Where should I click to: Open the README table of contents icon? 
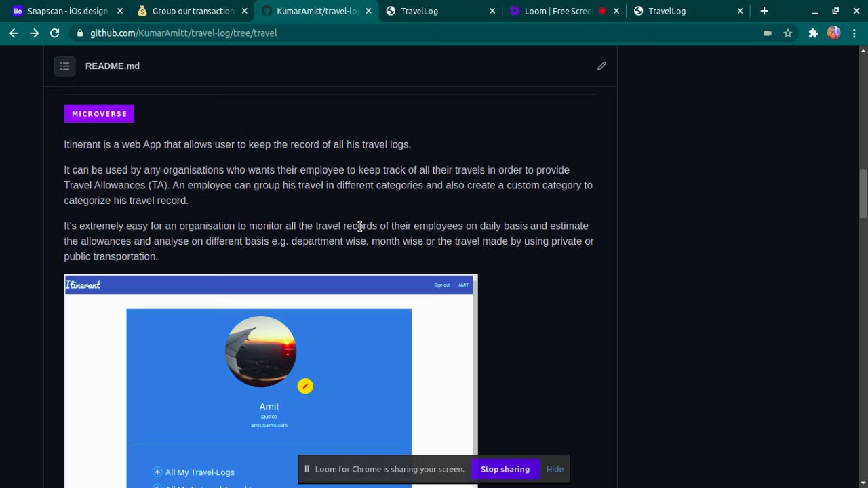point(64,66)
